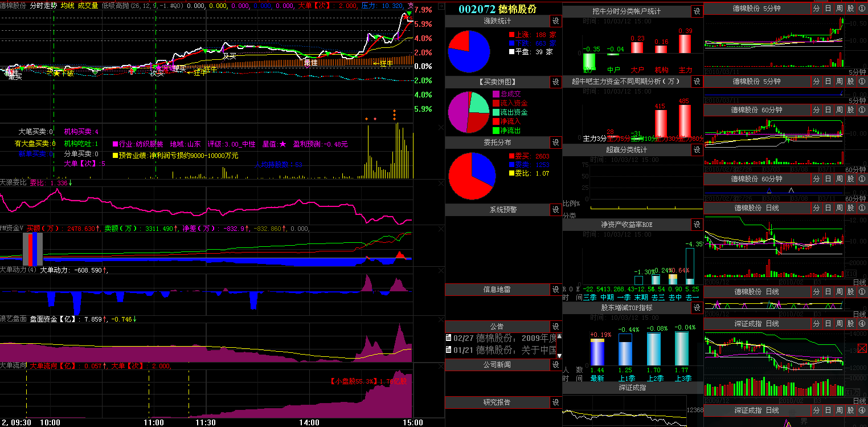Click the 上3季 bar in 股东增减TOP指标
The image size is (868, 427).
click(x=682, y=348)
